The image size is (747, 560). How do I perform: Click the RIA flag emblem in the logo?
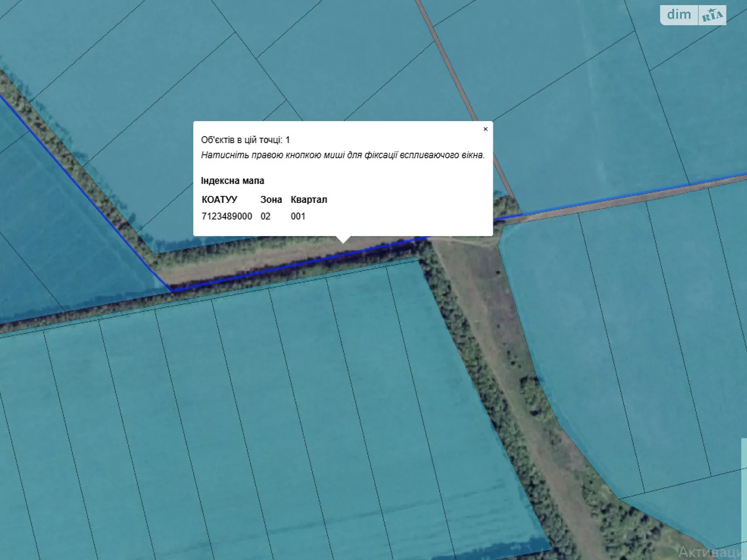[x=712, y=15]
